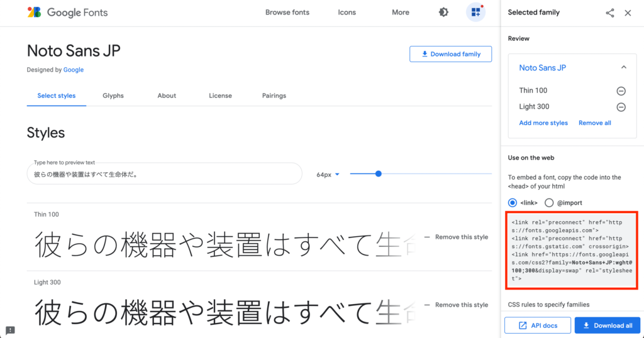Select the <link> radio button
The width and height of the screenshot is (644, 338).
click(x=513, y=203)
